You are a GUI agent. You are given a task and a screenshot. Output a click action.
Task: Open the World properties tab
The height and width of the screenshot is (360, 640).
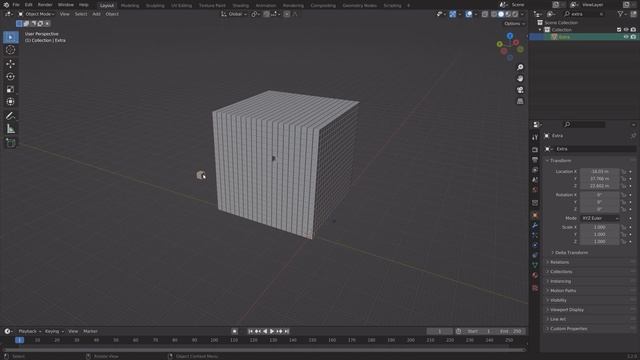535,190
